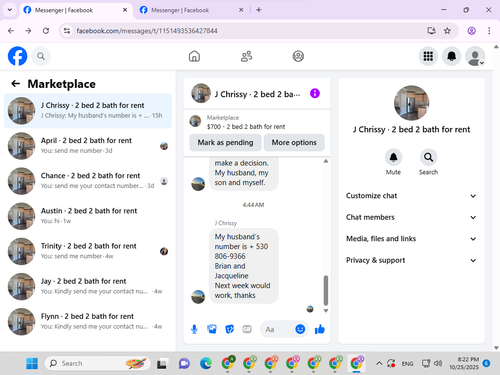Choose a sticker icon
The height and width of the screenshot is (375, 500).
[229, 329]
